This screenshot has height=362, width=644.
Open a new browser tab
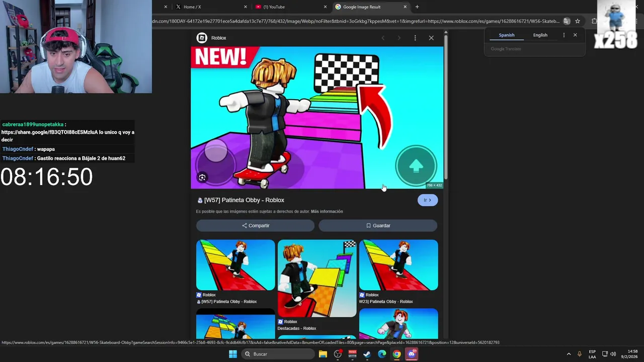click(x=417, y=7)
